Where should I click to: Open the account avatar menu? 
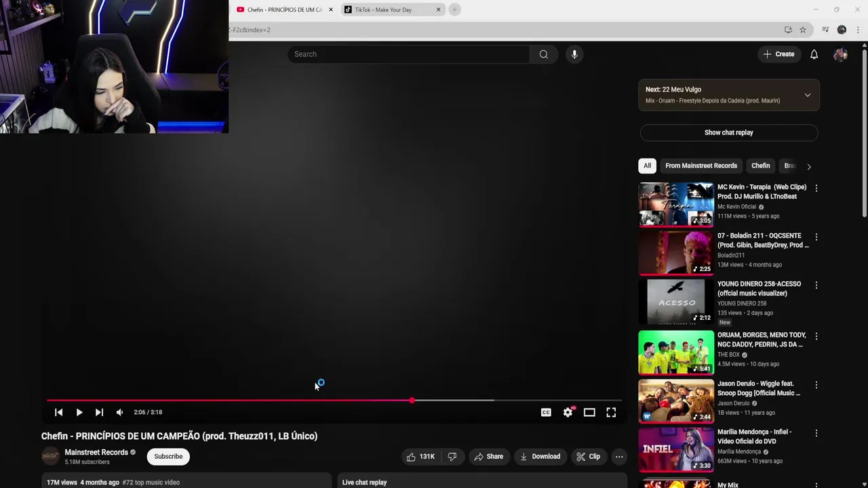pos(840,54)
